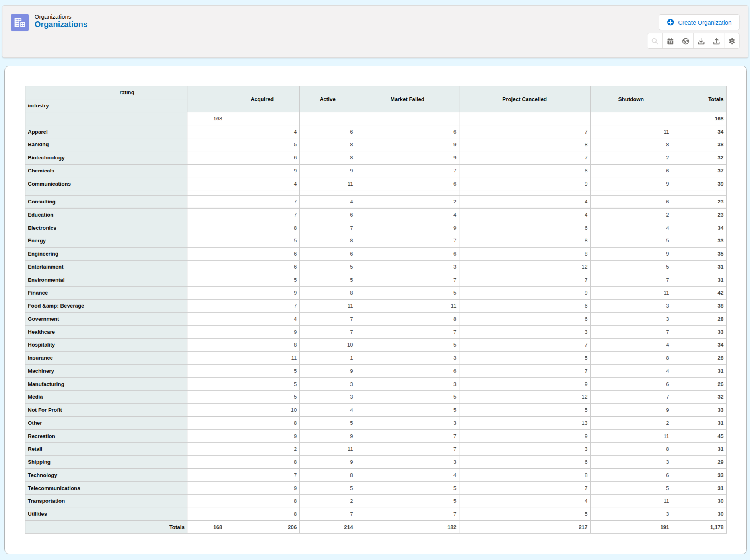Click the blue plus icon

coord(670,23)
